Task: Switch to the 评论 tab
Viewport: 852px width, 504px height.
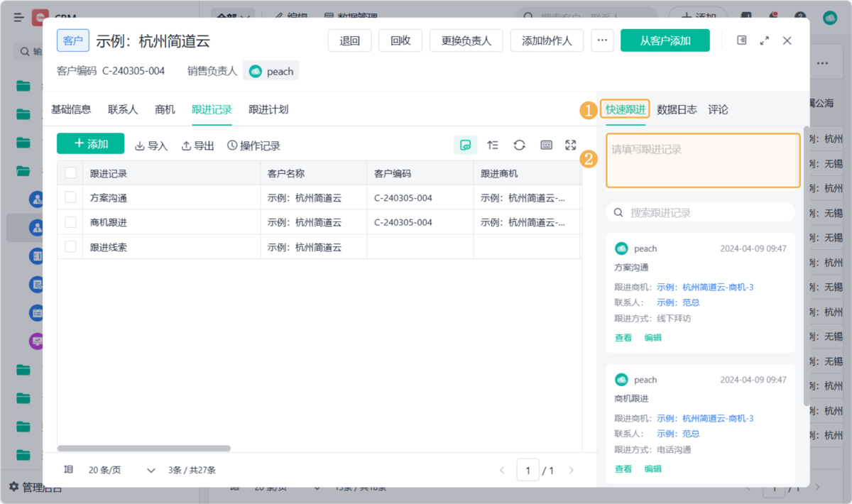Action: (x=718, y=109)
